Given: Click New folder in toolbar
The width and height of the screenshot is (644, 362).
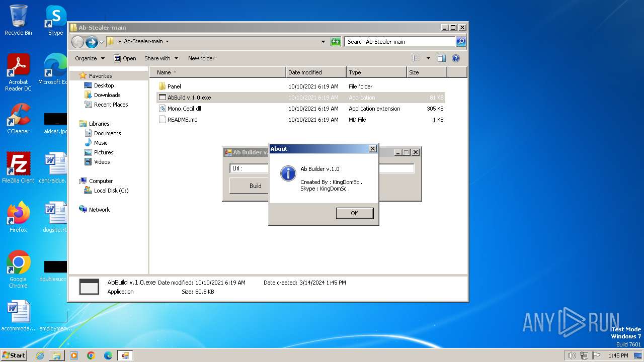Looking at the screenshot, I should [201, 58].
